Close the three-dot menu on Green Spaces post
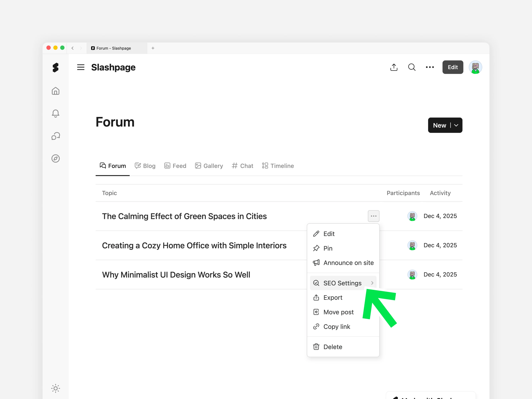 pyautogui.click(x=373, y=216)
